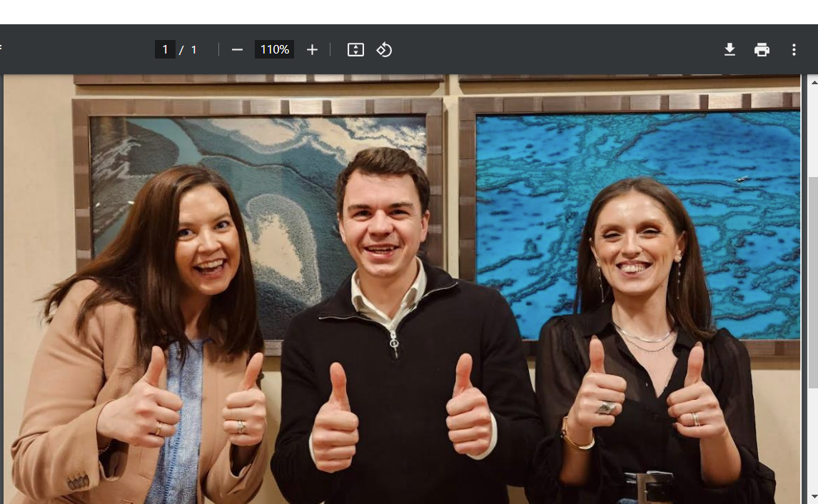Screen dimensions: 818x504
Task: Click the vertical scrollbar thumb
Action: [x=813, y=282]
